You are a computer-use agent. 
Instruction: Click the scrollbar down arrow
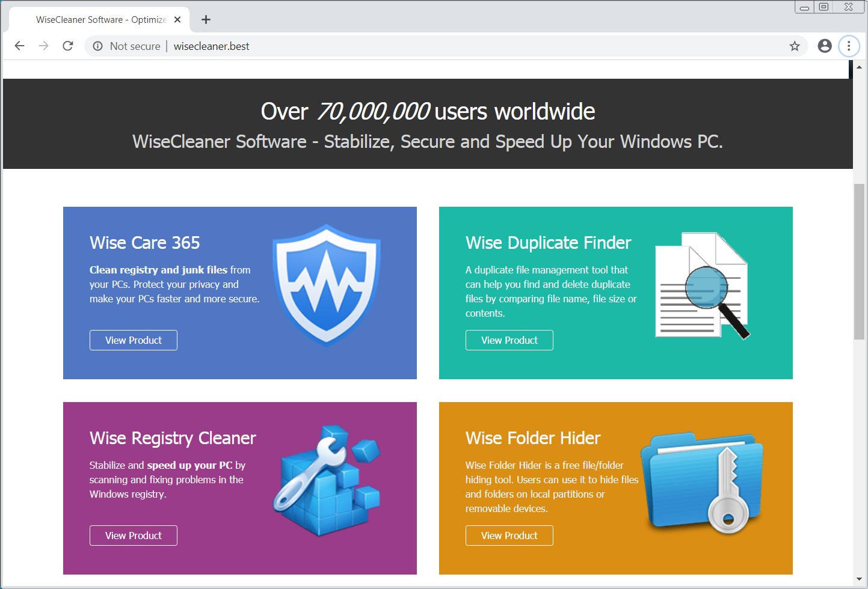859,579
